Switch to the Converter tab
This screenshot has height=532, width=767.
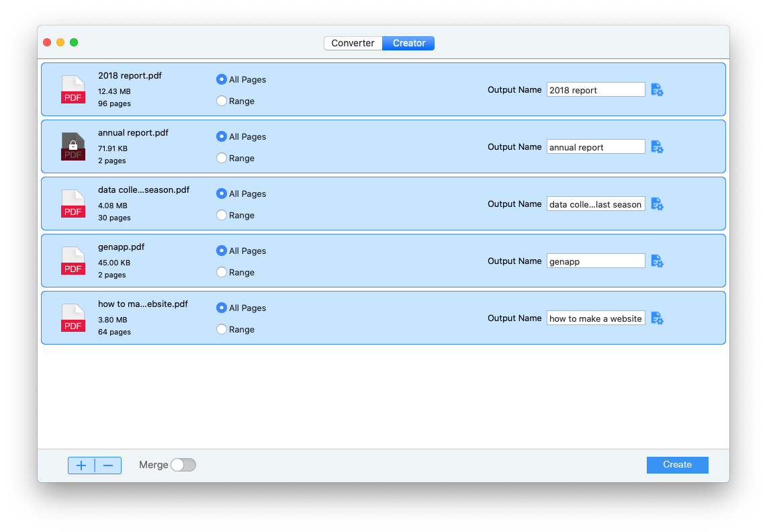pos(353,43)
